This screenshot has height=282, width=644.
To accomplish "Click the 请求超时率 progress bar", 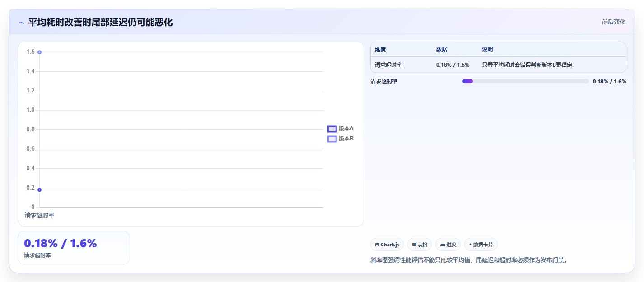I will point(526,81).
